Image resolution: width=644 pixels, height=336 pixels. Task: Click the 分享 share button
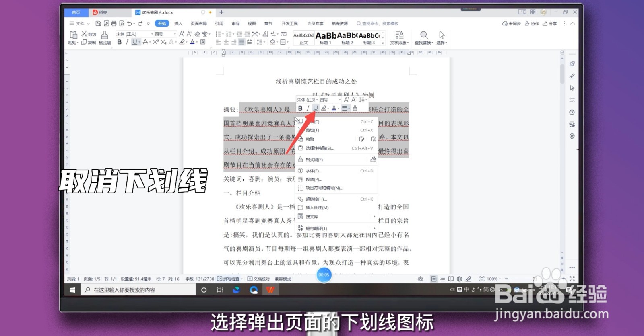coord(550,23)
